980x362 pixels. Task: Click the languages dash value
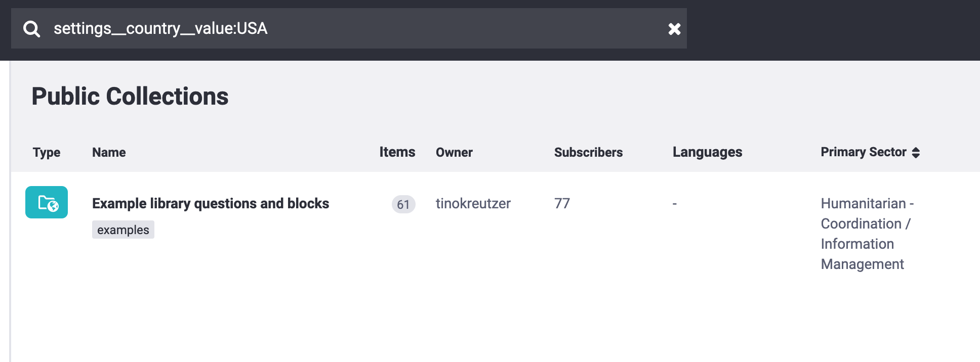tap(674, 203)
